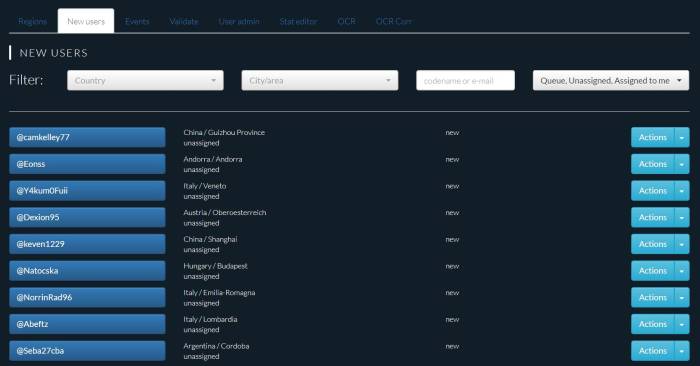Screen dimensions: 700x366
Task: Open the Validate tab
Action: [184, 21]
